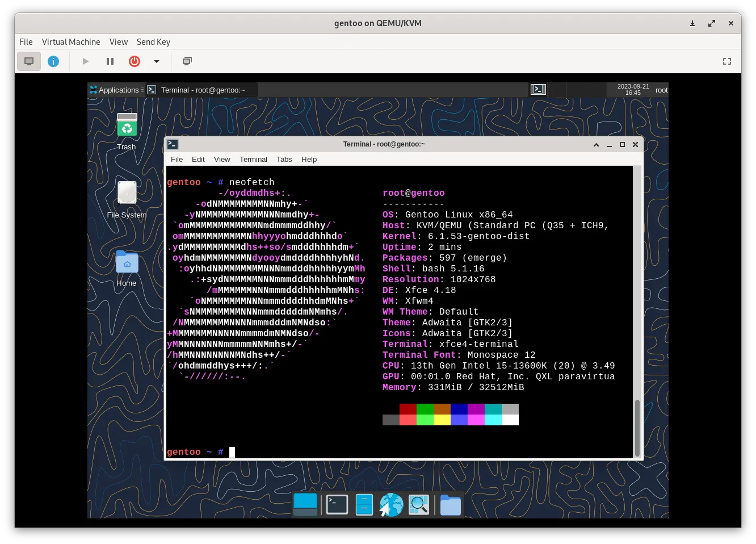The image size is (756, 544).
Task: Pause the virtual machine
Action: [x=110, y=61]
